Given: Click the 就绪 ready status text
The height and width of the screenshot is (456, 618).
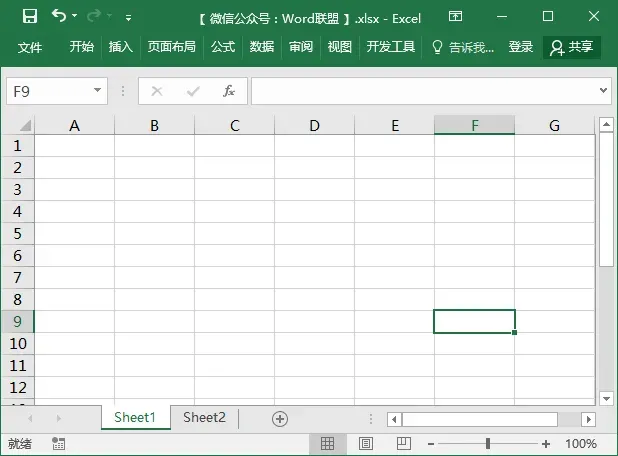Looking at the screenshot, I should 20,444.
